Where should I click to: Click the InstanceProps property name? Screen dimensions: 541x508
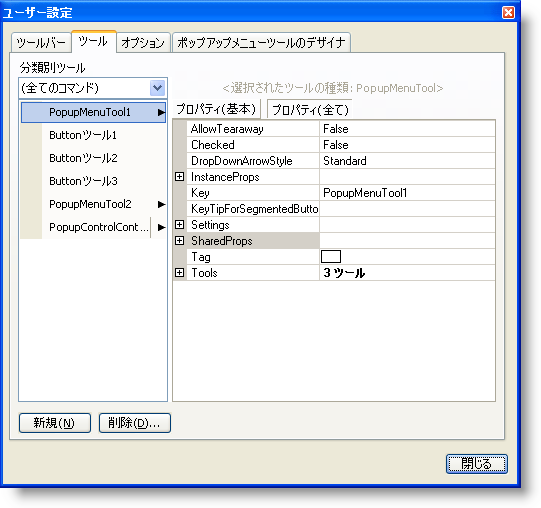pyautogui.click(x=225, y=177)
